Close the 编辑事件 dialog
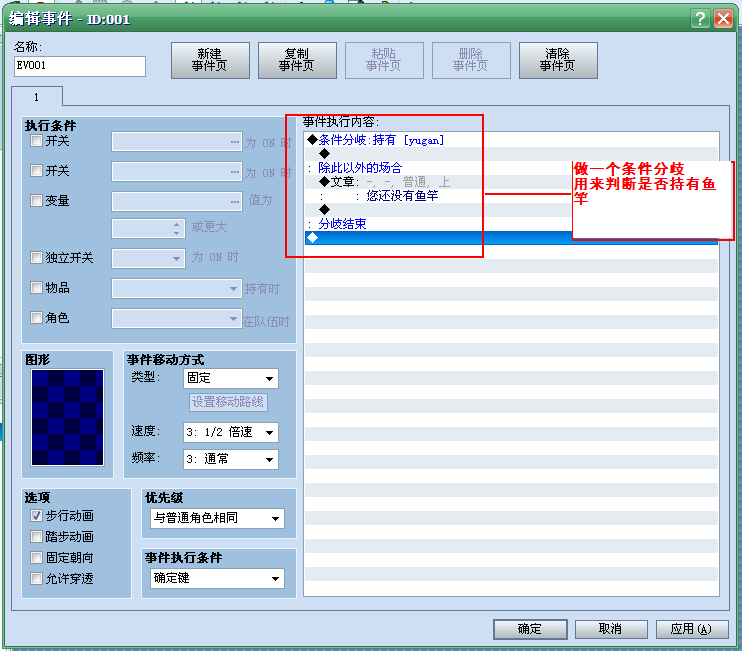Image resolution: width=742 pixels, height=651 pixels. tap(724, 19)
